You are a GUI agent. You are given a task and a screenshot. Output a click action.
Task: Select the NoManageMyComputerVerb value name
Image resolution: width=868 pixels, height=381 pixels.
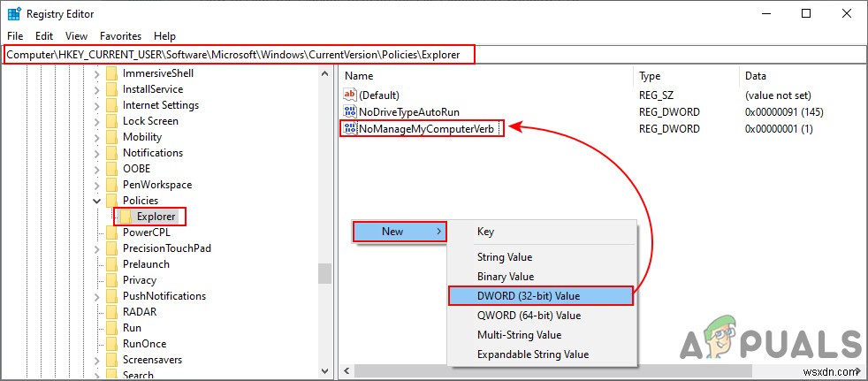[426, 129]
